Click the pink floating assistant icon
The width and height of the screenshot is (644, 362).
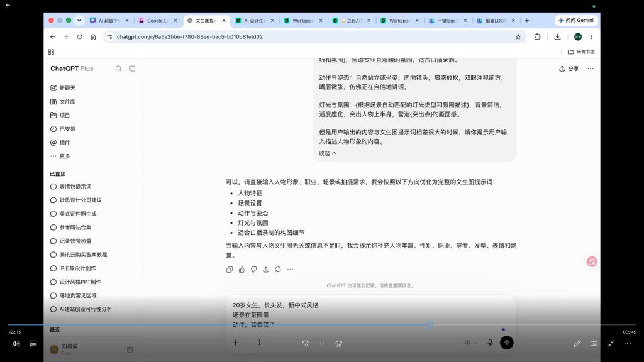591,261
